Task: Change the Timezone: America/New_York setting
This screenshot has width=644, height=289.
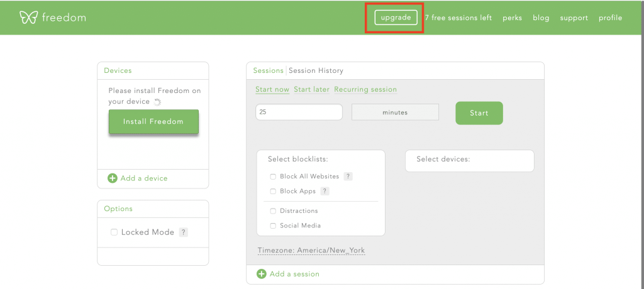Action: tap(311, 251)
